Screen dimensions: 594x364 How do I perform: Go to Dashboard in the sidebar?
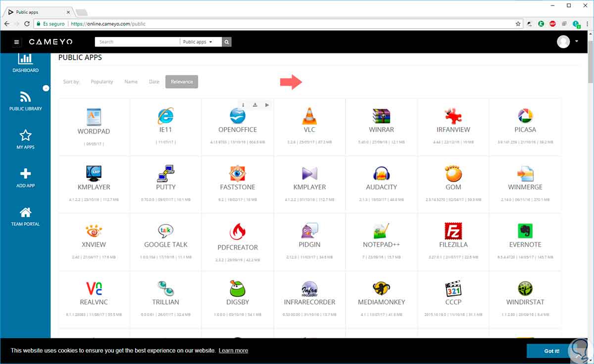(25, 63)
